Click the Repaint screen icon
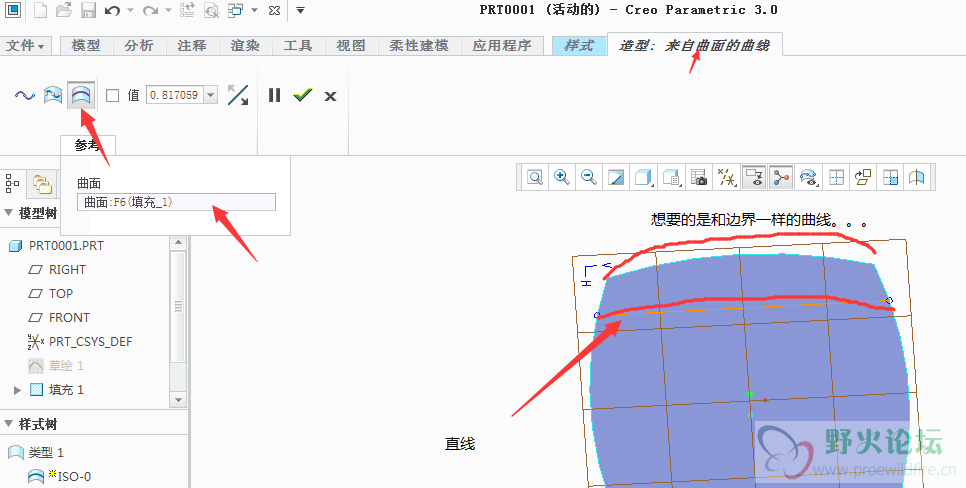Viewport: 966px width, 488px height. [616, 178]
